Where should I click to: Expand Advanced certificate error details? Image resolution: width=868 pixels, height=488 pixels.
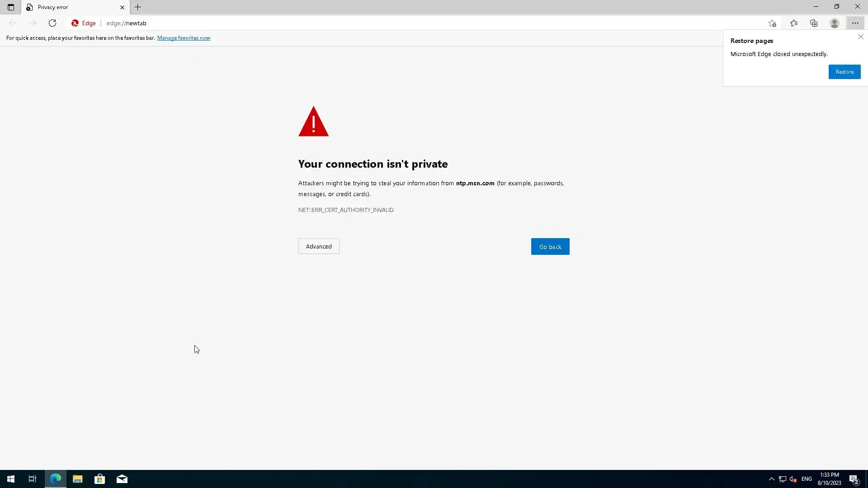coord(319,246)
